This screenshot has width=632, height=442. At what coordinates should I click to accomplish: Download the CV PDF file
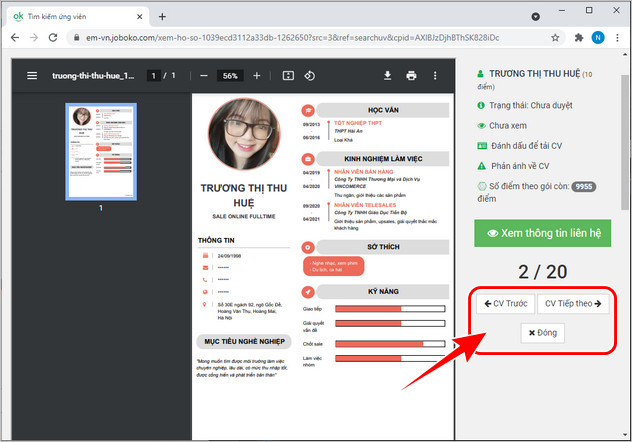(388, 76)
